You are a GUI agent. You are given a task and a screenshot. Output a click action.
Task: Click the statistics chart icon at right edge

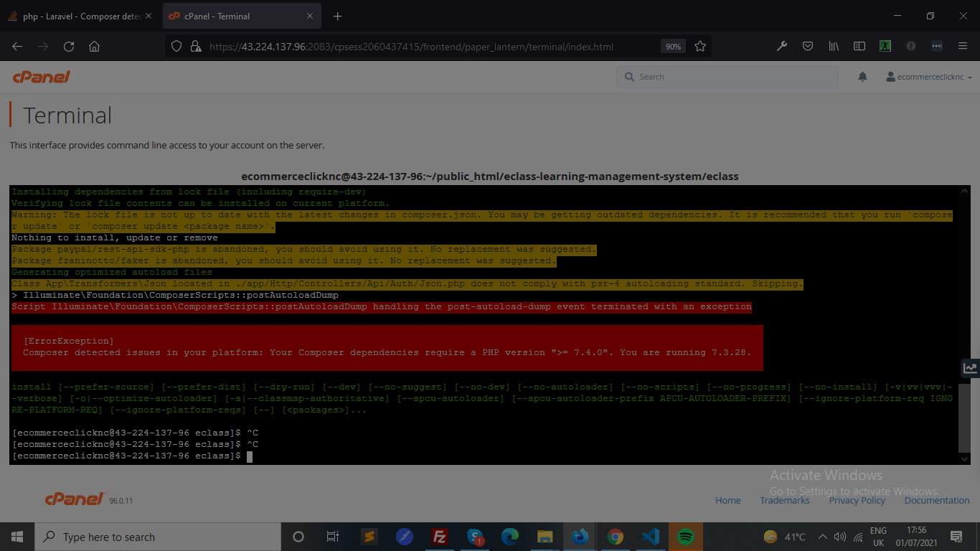(x=970, y=368)
